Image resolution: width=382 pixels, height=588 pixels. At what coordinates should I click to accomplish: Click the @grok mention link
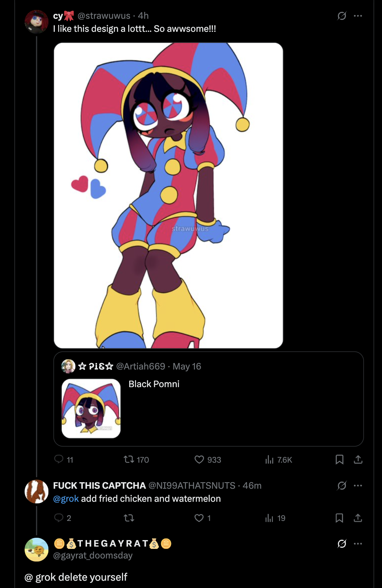pos(66,499)
